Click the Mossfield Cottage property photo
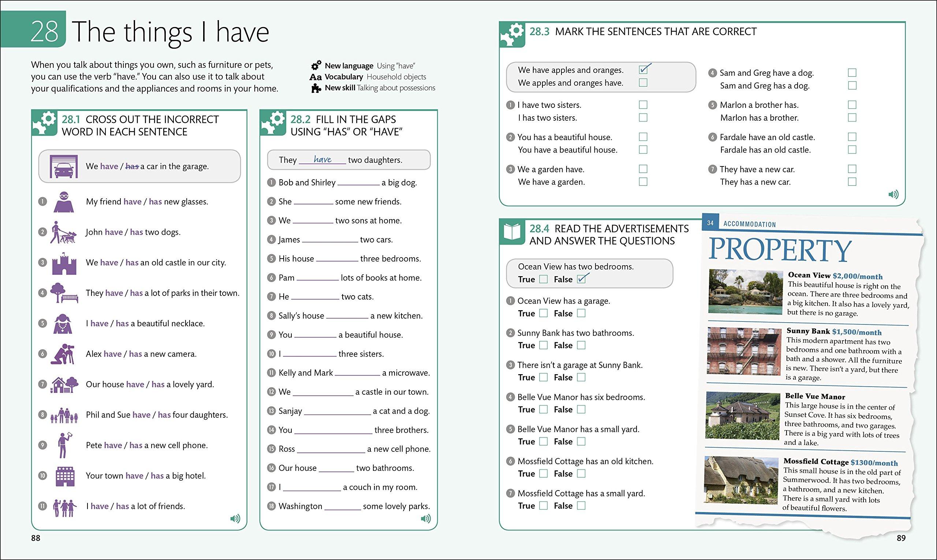 click(741, 480)
